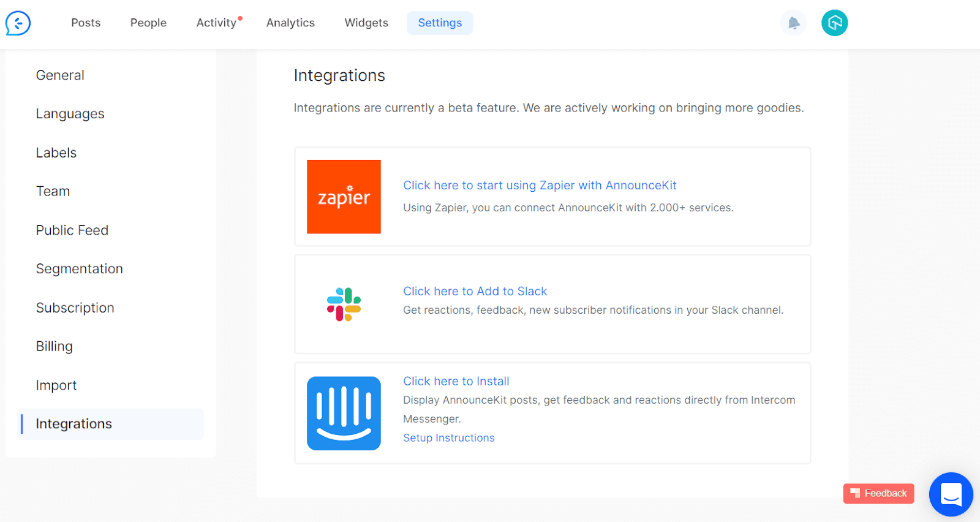Click the Intercom logo
This screenshot has height=522, width=980.
coord(344,413)
